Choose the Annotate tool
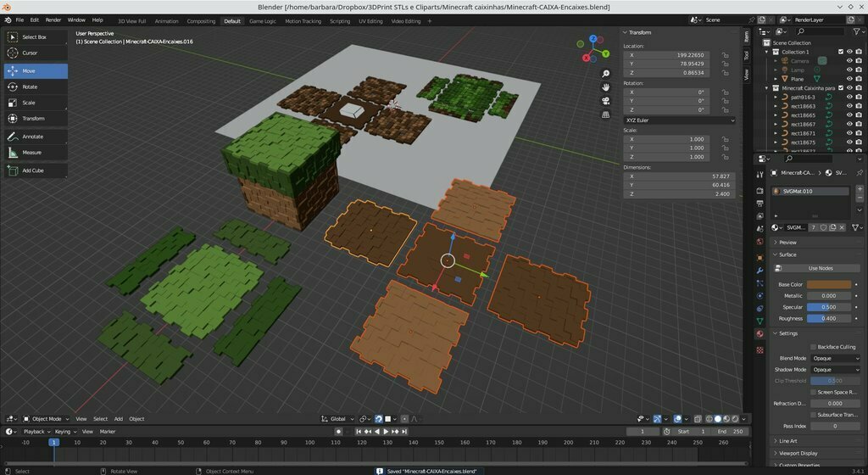This screenshot has width=868, height=475. (x=32, y=137)
